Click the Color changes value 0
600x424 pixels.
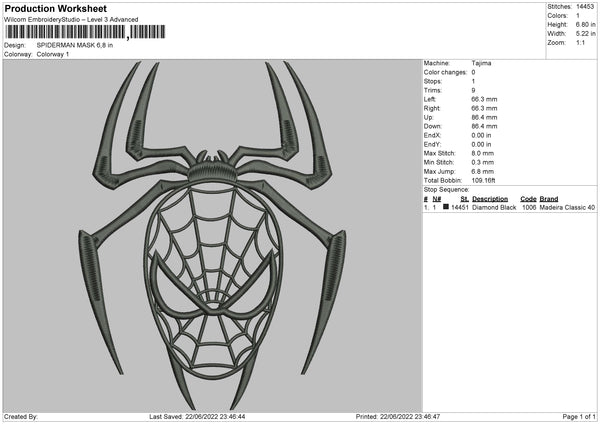473,72
